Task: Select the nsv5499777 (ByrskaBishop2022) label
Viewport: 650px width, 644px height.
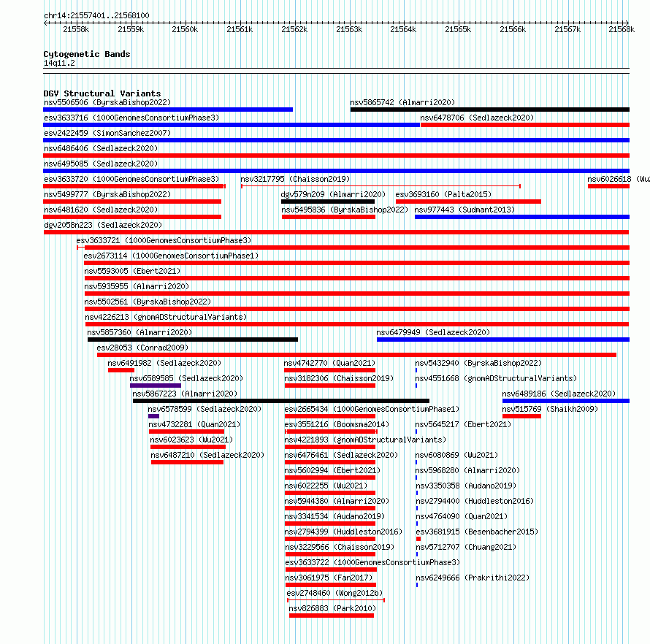Action: pyautogui.click(x=107, y=194)
